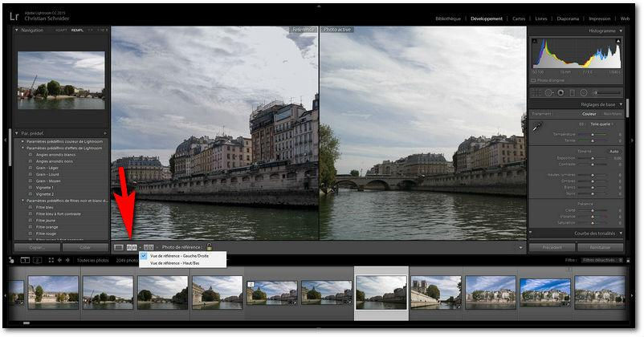This screenshot has width=644, height=337.
Task: Click the Précédent button
Action: (552, 247)
